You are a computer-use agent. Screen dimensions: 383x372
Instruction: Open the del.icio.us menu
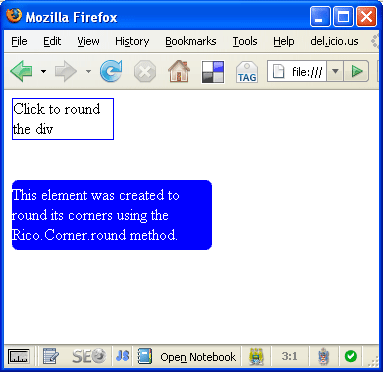[x=334, y=41]
